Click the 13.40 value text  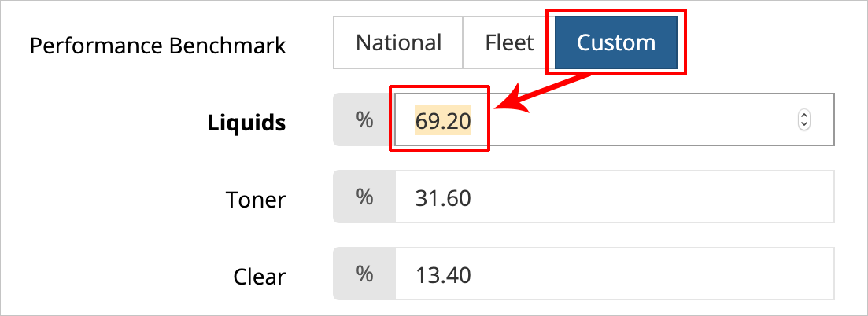(443, 274)
